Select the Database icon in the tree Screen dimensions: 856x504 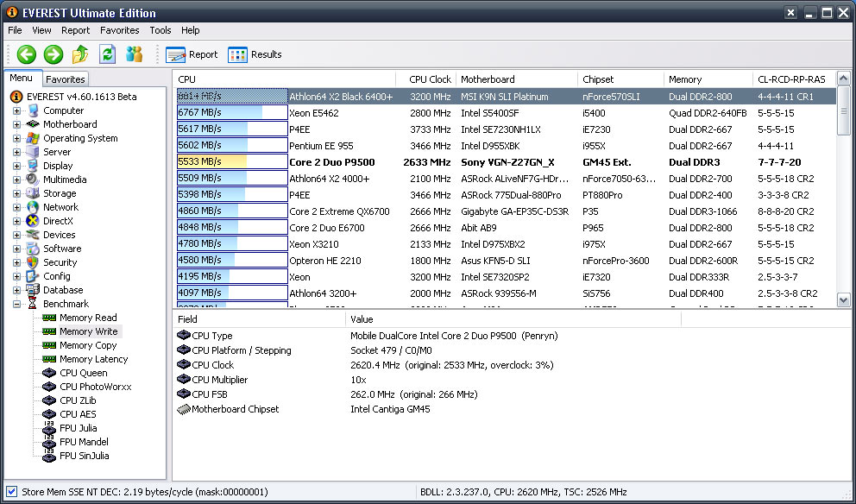click(x=33, y=290)
